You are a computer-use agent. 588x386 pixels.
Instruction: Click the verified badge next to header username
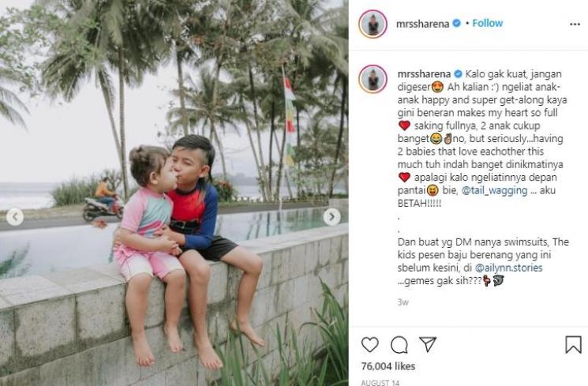pos(456,23)
